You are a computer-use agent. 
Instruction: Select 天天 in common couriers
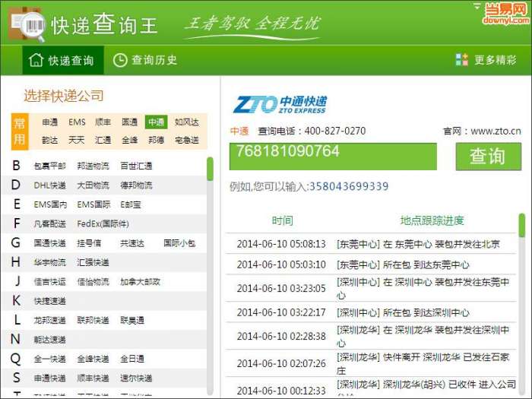[76, 140]
